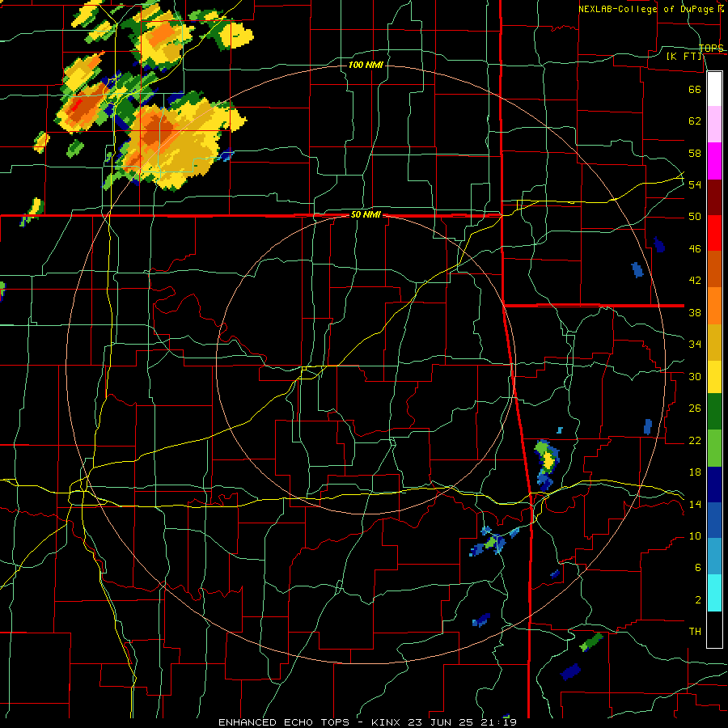Click the black TH threshold swatch
This screenshot has width=728, height=728.
coord(714,629)
